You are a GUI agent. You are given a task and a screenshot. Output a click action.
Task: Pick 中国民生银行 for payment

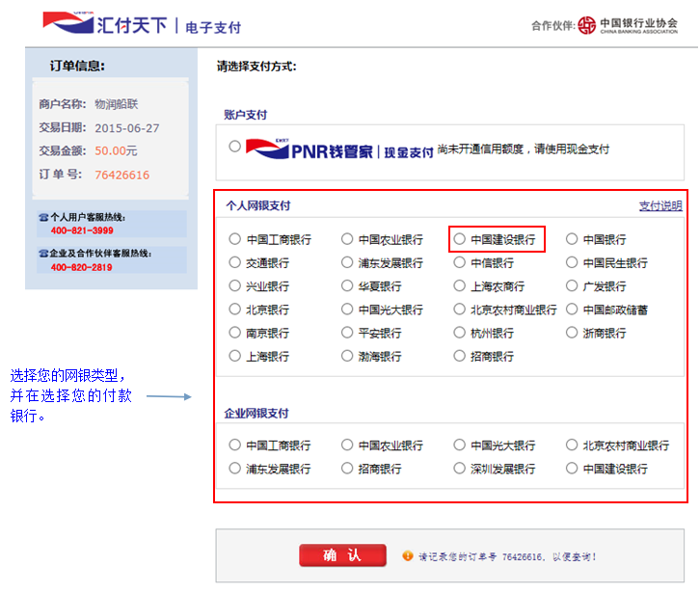click(572, 262)
